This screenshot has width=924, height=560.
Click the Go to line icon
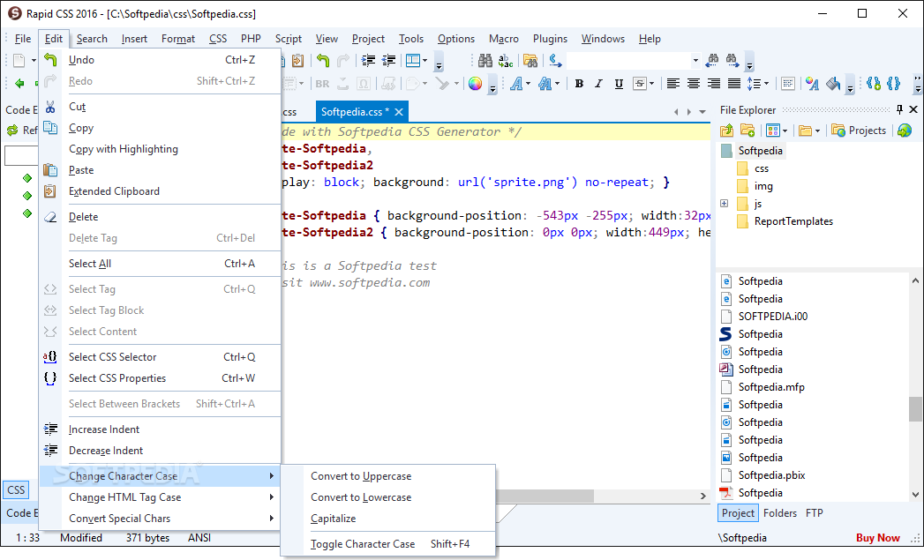(x=555, y=60)
